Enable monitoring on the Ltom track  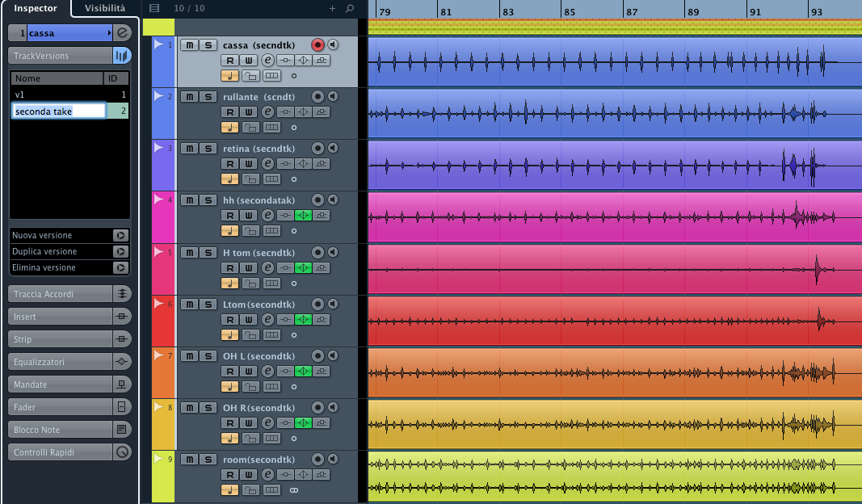tap(333, 304)
